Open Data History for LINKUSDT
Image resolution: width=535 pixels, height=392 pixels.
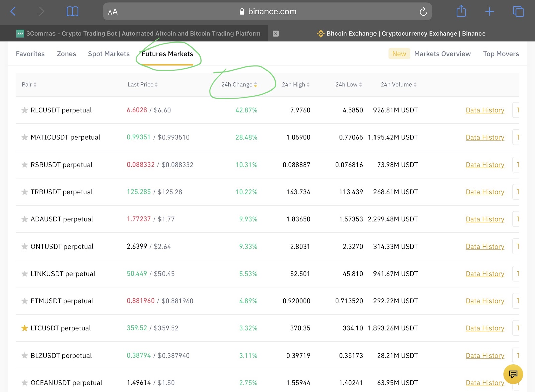[485, 274]
